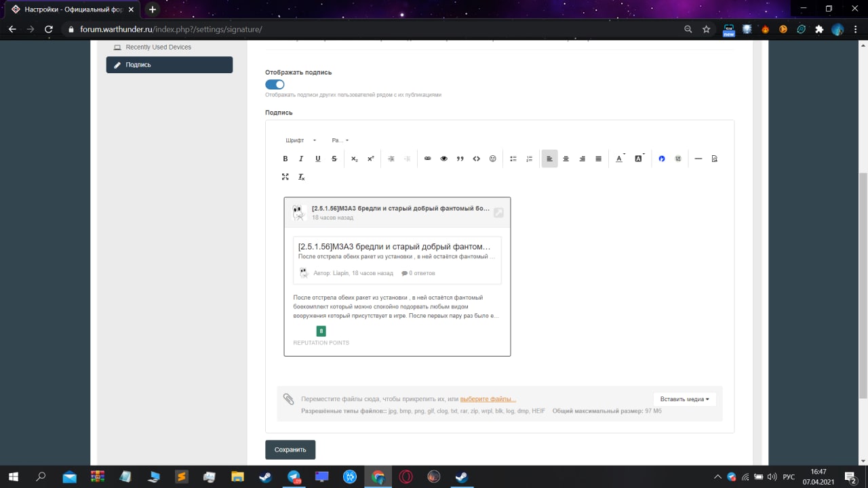The width and height of the screenshot is (868, 488).
Task: Open the page zoom indicator icon
Action: pos(688,29)
